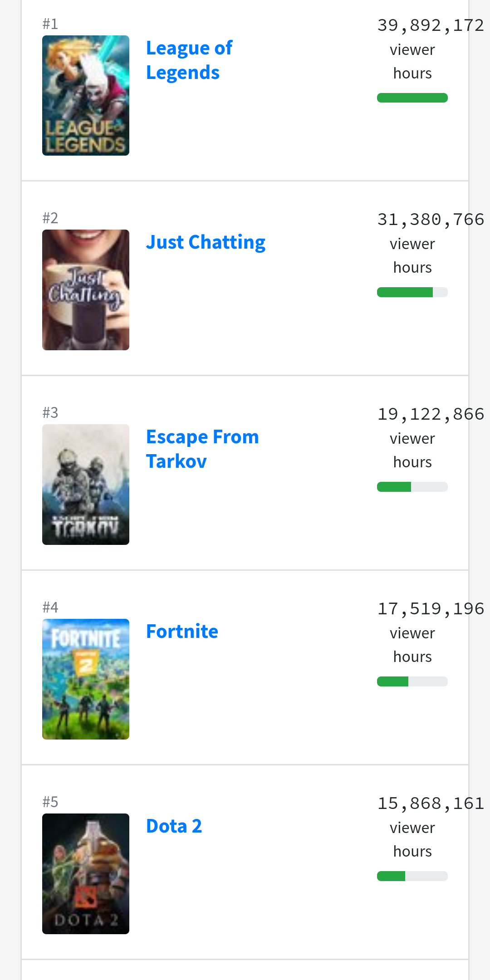Open the League of Legends cover thumbnail
This screenshot has width=490, height=980.
point(86,95)
